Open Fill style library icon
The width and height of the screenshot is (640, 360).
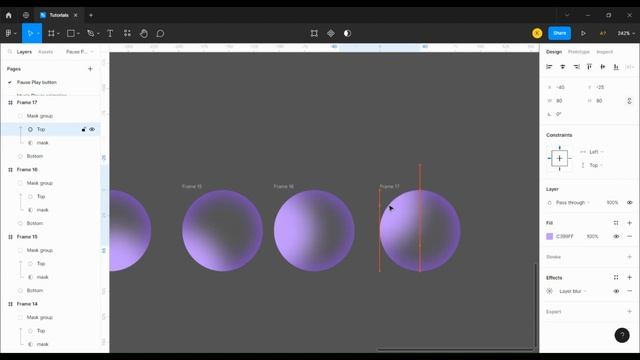(616, 223)
